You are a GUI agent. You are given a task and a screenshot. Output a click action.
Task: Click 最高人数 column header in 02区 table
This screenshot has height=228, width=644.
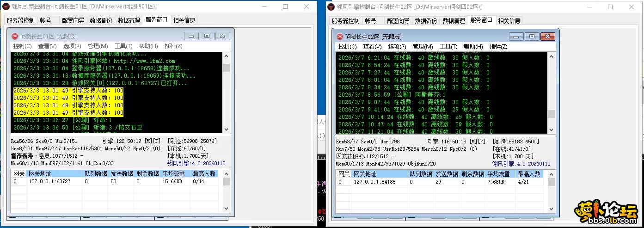tap(531, 174)
